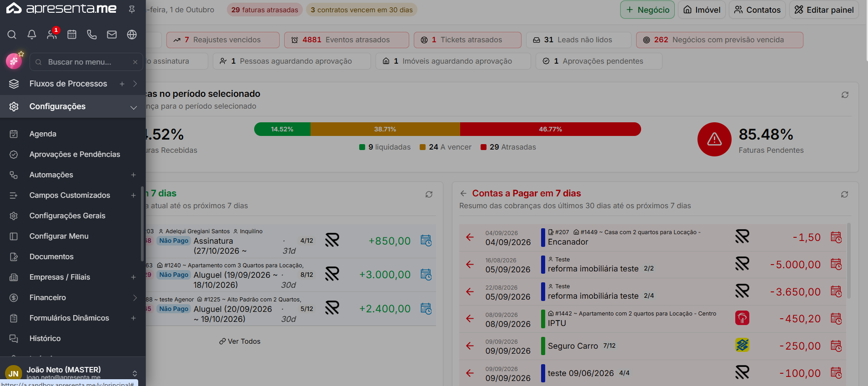Open the notifications bell icon

(32, 35)
